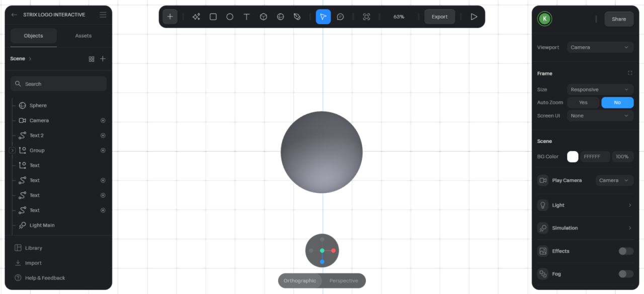Select the Rectangle tool
644x294 pixels.
tap(213, 17)
